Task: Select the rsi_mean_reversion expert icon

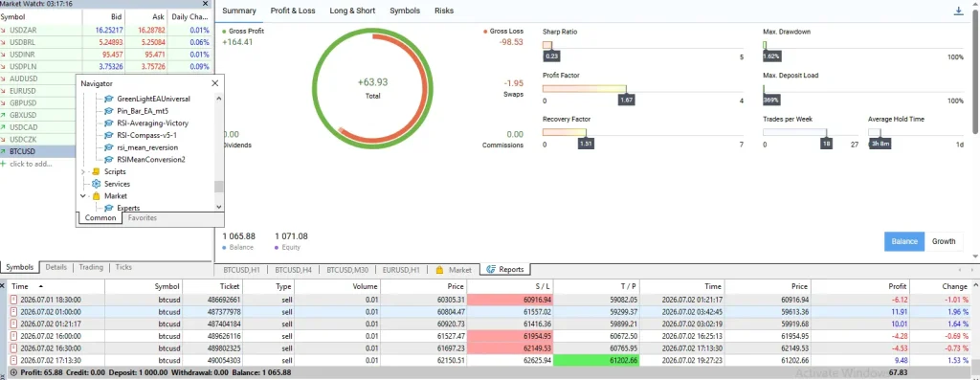Action: [x=109, y=147]
